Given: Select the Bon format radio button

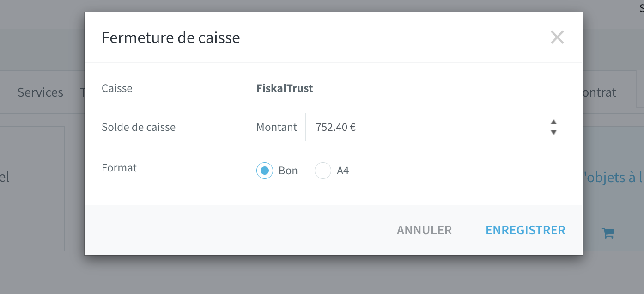Looking at the screenshot, I should (265, 171).
